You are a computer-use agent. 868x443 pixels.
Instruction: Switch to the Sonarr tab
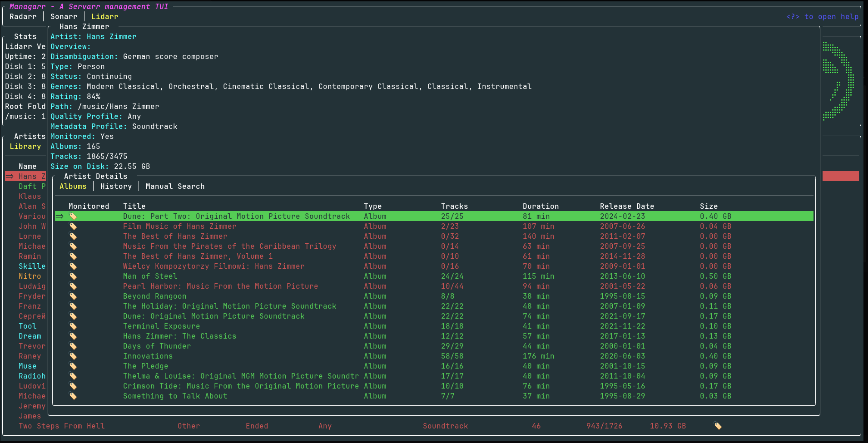coord(64,16)
